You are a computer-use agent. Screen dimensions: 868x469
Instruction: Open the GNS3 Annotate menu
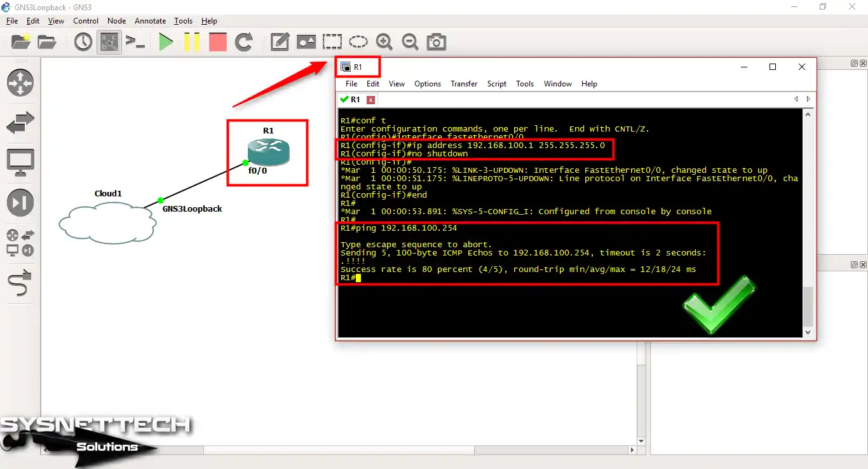(151, 21)
